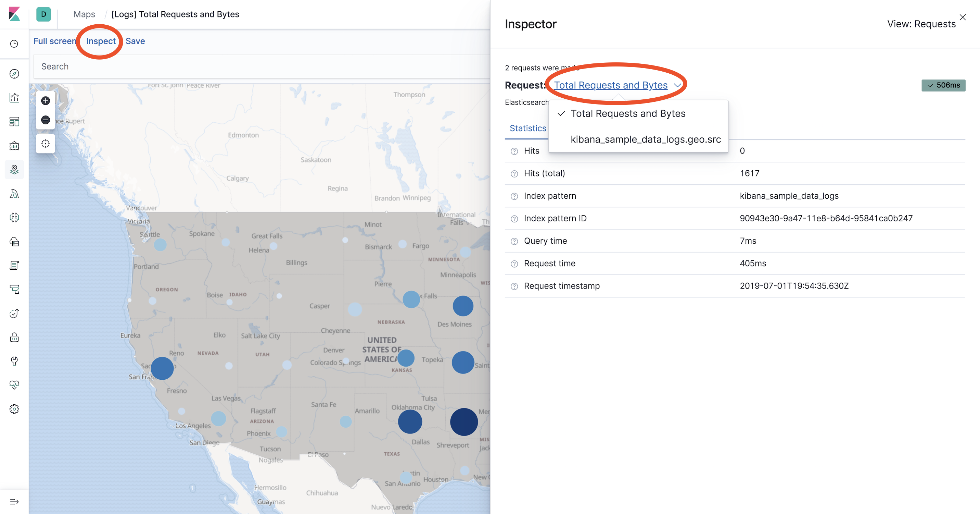The width and height of the screenshot is (980, 514).
Task: Click the fit to data bounds map icon
Action: coord(46,144)
